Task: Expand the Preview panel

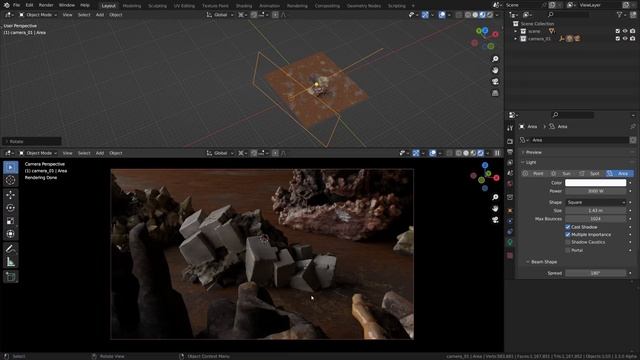Action: pyautogui.click(x=533, y=152)
